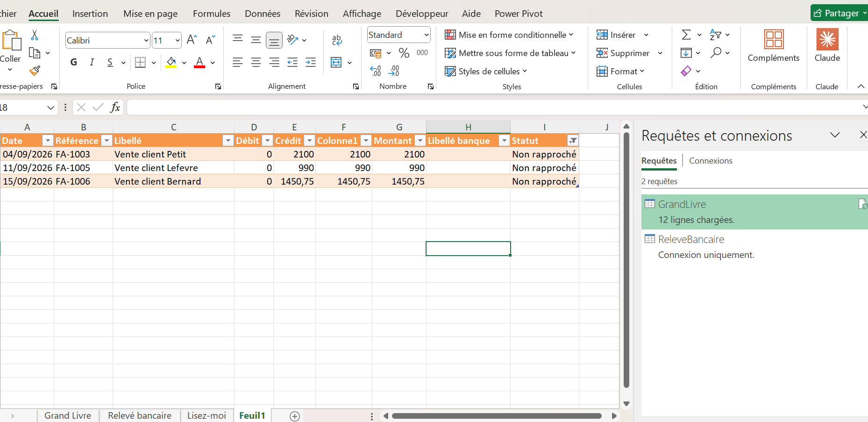868x422 pixels.
Task: Apply the fill color bucket icon
Action: point(171,62)
